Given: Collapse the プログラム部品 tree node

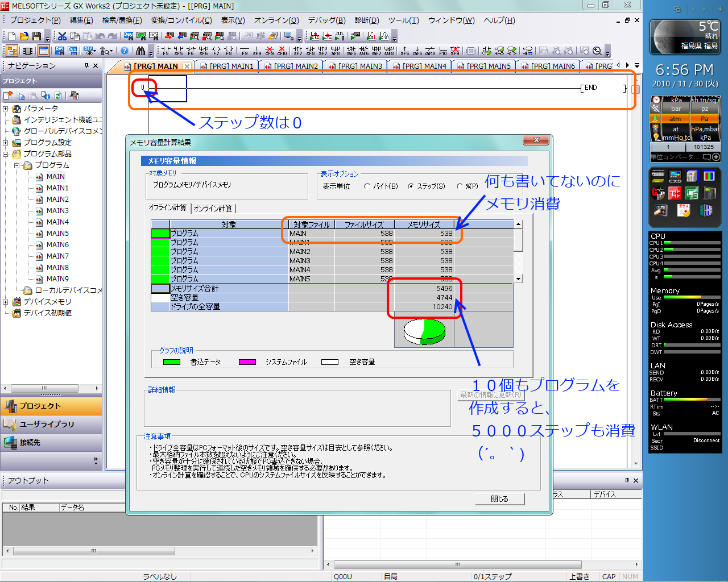Looking at the screenshot, I should pos(6,154).
